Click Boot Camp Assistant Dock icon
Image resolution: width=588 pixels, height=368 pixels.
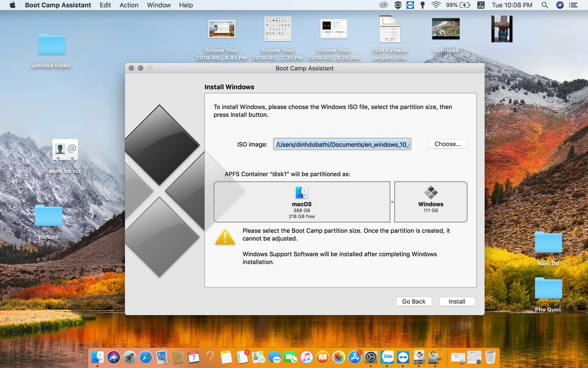pyautogui.click(x=419, y=357)
